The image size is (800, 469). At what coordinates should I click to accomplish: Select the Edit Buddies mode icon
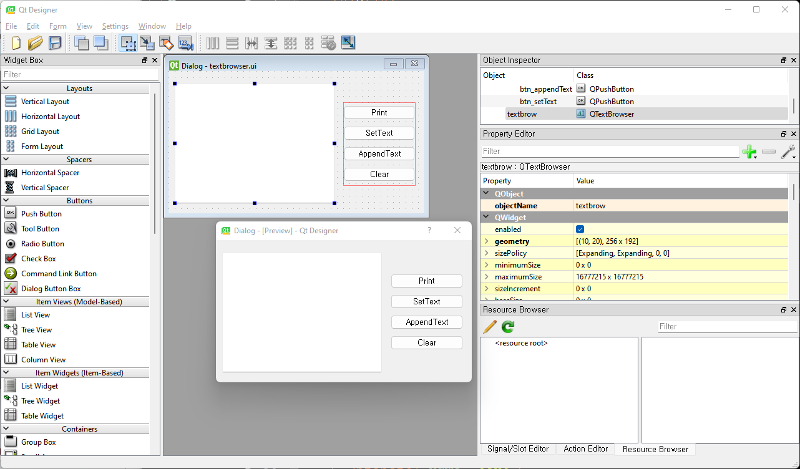(166, 43)
